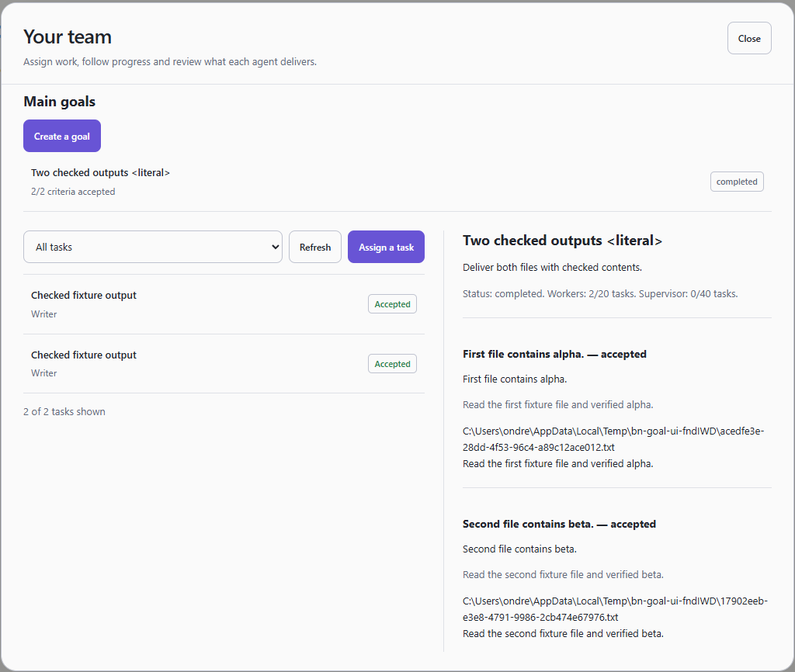
Task: Click the gray Read the first fixture note
Action: tap(557, 405)
